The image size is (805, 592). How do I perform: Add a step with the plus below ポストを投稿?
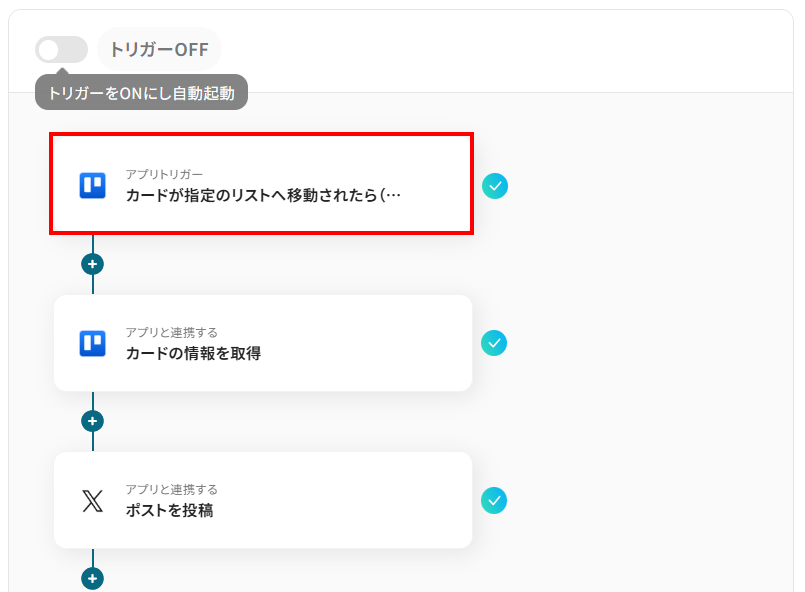tap(92, 579)
